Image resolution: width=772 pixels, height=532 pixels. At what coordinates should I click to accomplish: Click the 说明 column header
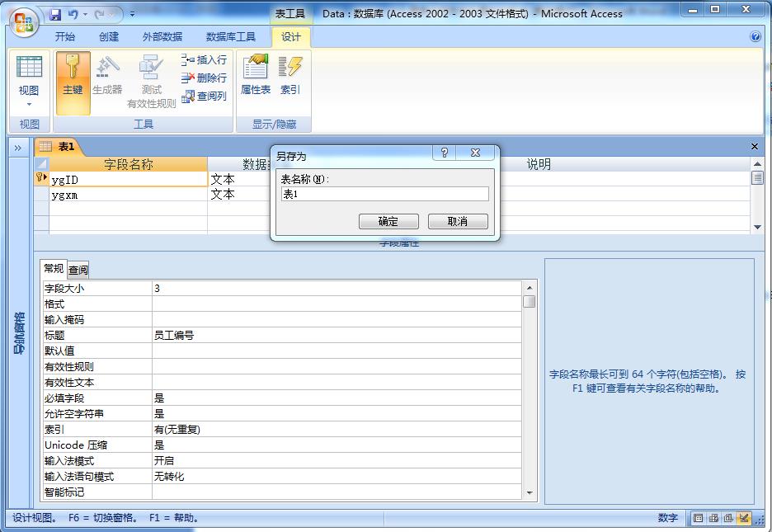[539, 164]
